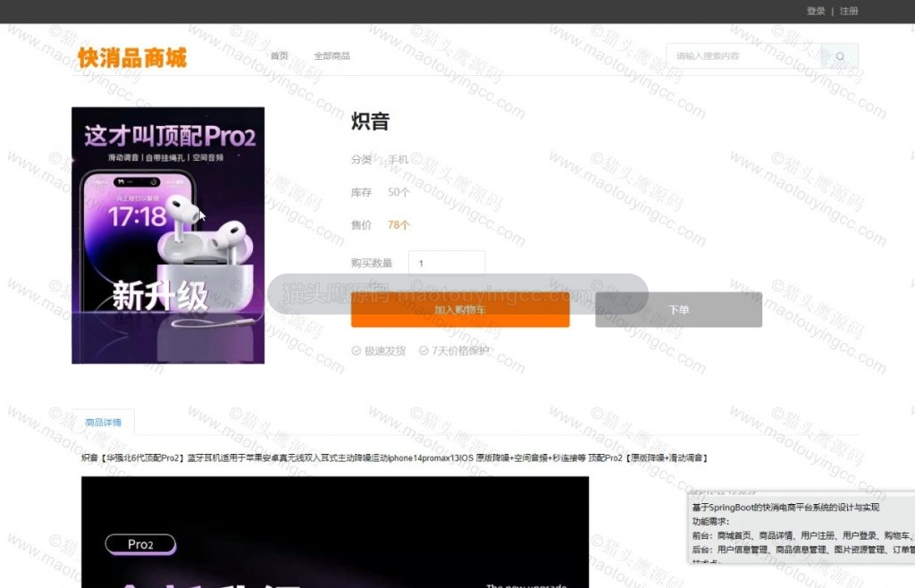Go to 首页 home page
This screenshot has height=588, width=915.
(x=280, y=56)
